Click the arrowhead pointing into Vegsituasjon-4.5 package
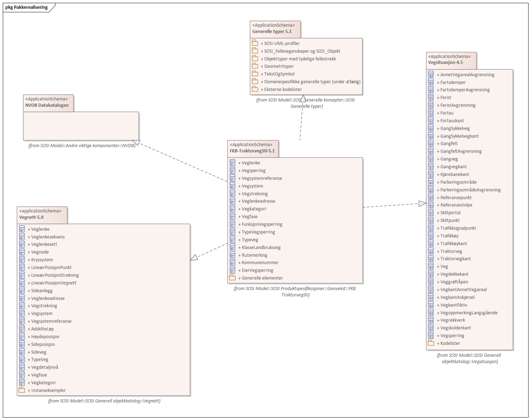This screenshot has height=420, width=531. pyautogui.click(x=422, y=204)
